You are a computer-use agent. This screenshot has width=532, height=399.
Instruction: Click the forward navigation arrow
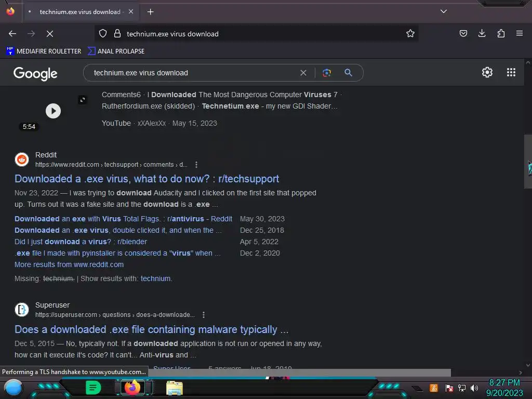tap(31, 34)
